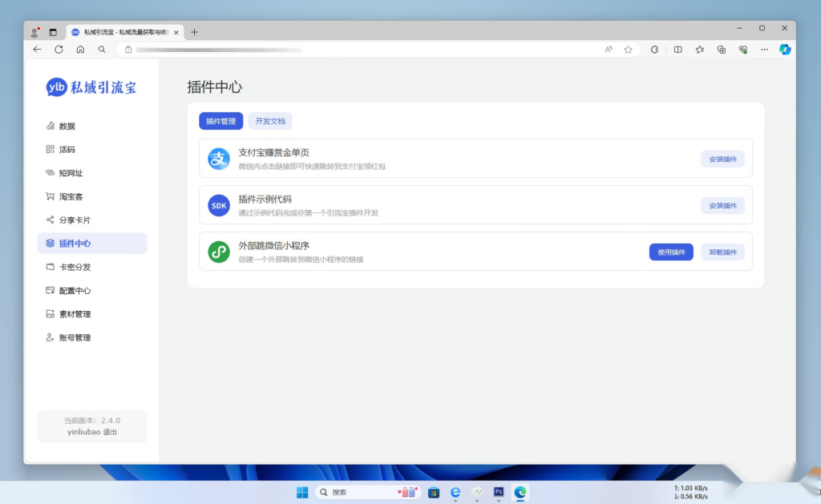Open the Microsoft Store taskbar icon
The width and height of the screenshot is (821, 504).
coord(433,492)
